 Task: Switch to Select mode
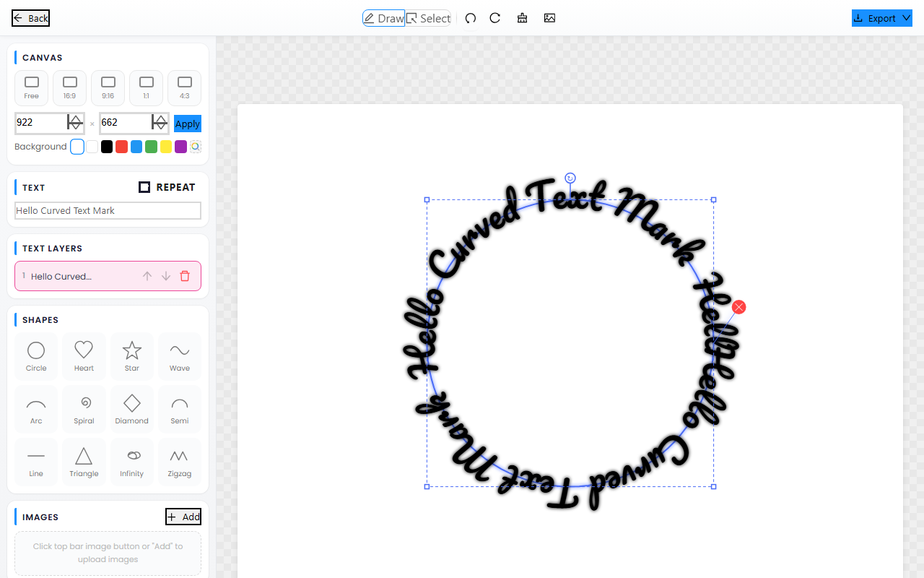coord(428,18)
